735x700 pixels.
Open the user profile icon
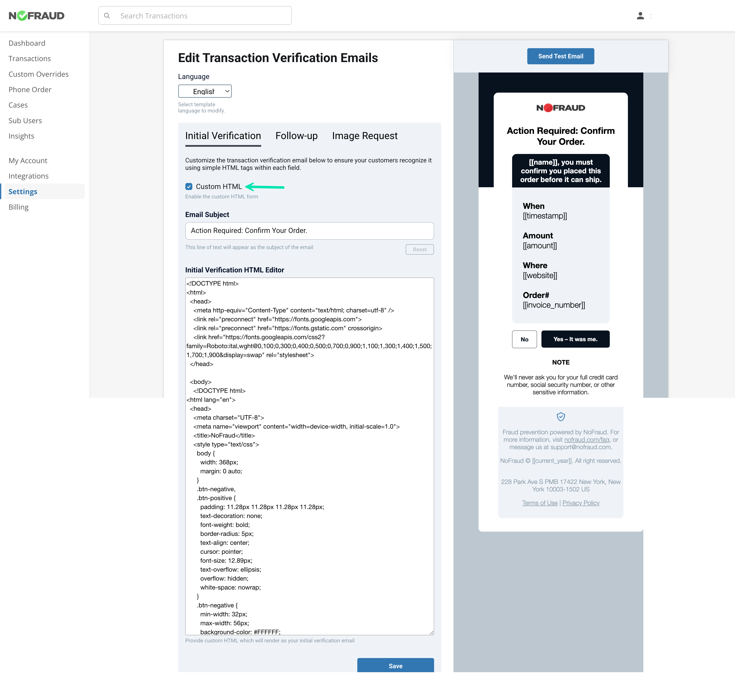pos(640,16)
